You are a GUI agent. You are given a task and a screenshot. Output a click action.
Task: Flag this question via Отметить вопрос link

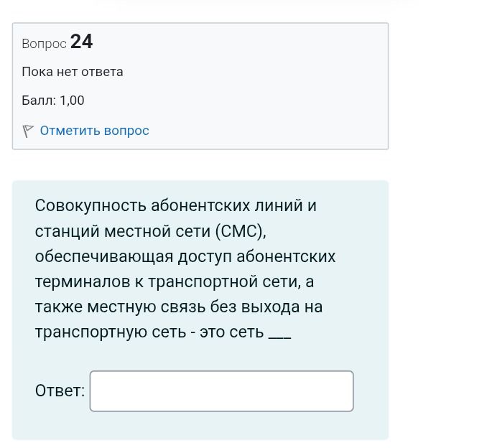pyautogui.click(x=94, y=131)
